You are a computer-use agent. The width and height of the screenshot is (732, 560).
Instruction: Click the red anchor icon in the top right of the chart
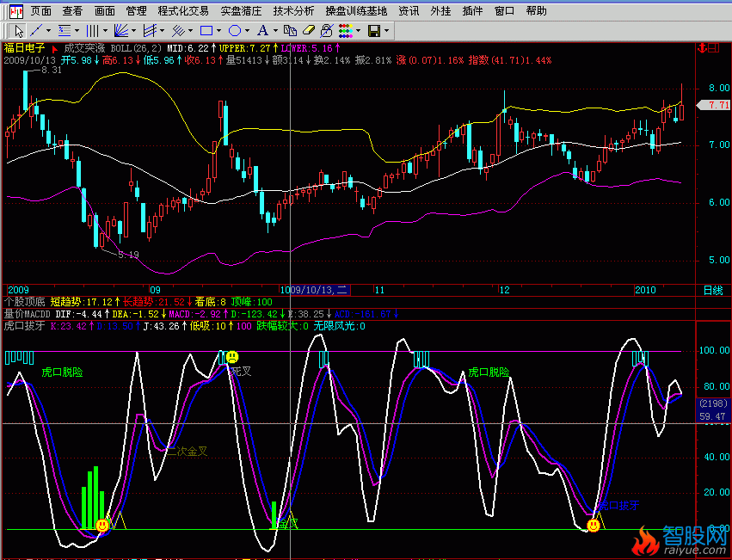click(701, 47)
